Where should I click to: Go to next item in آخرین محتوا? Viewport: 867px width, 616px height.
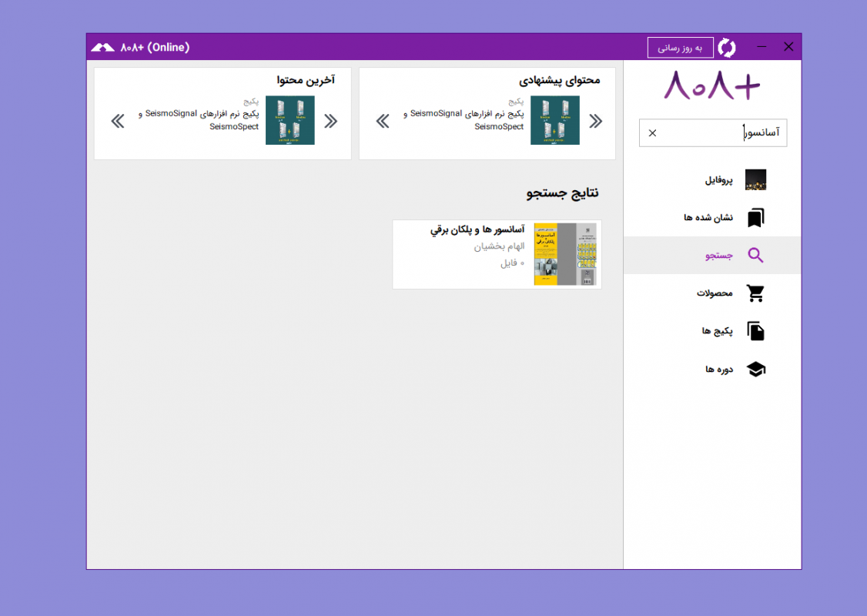(x=118, y=121)
